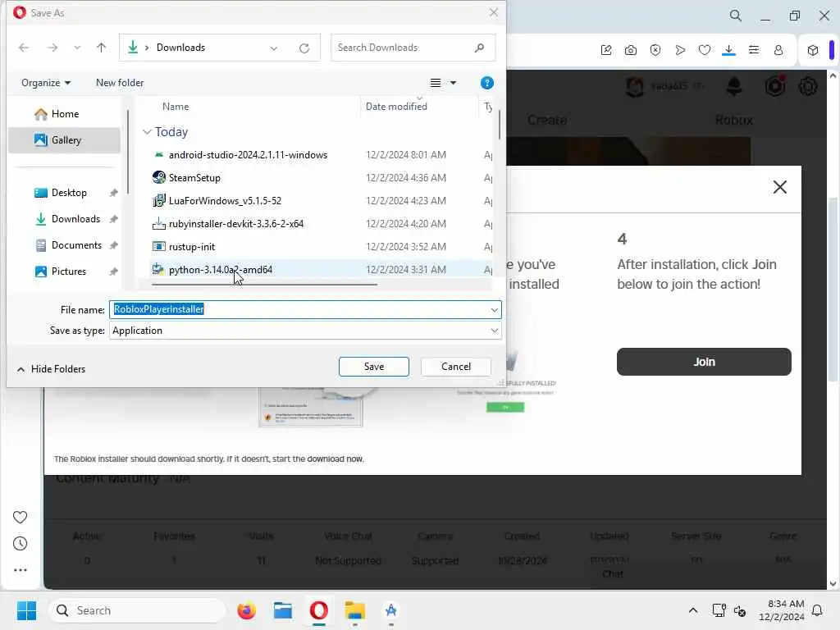Open the Windows Start menu
The image size is (840, 630).
coord(26,610)
